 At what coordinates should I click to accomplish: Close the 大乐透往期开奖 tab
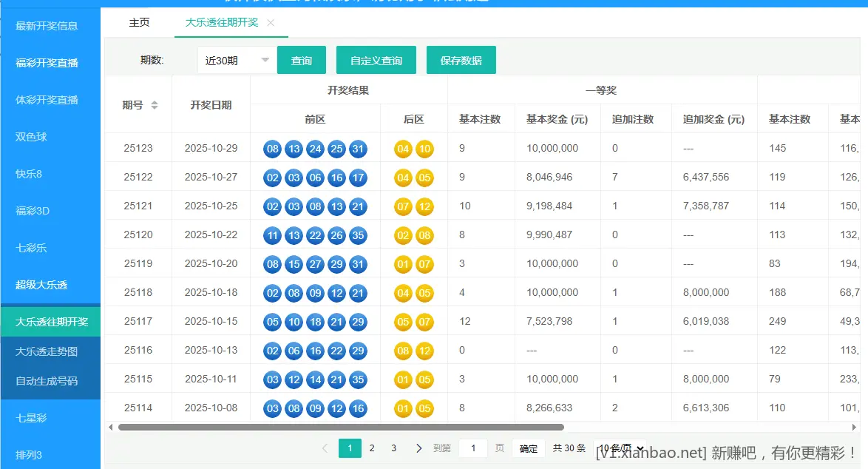[x=271, y=22]
